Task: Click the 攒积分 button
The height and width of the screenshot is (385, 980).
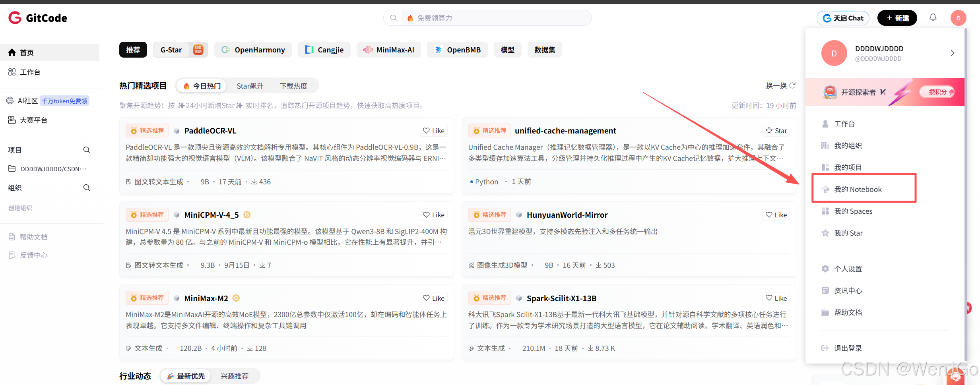Action: 937,92
